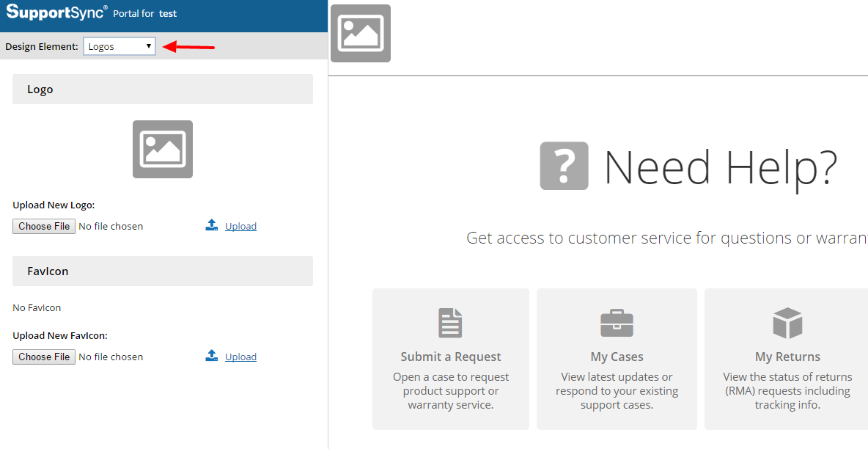868x449 pixels.
Task: Click the box icon on My Returns
Action: [x=787, y=323]
